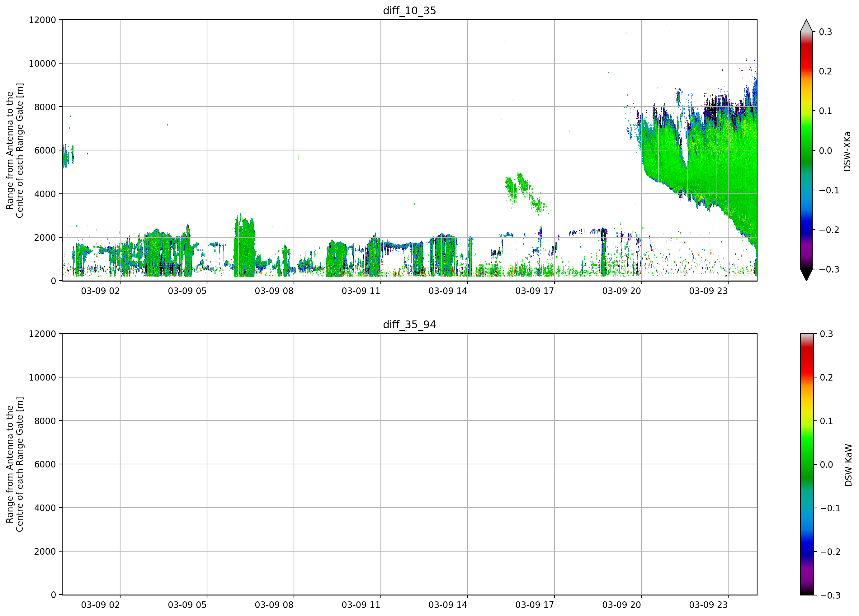Click the 03-09 23 x-tick on diff_10_35
The height and width of the screenshot is (616, 859).
tap(708, 291)
